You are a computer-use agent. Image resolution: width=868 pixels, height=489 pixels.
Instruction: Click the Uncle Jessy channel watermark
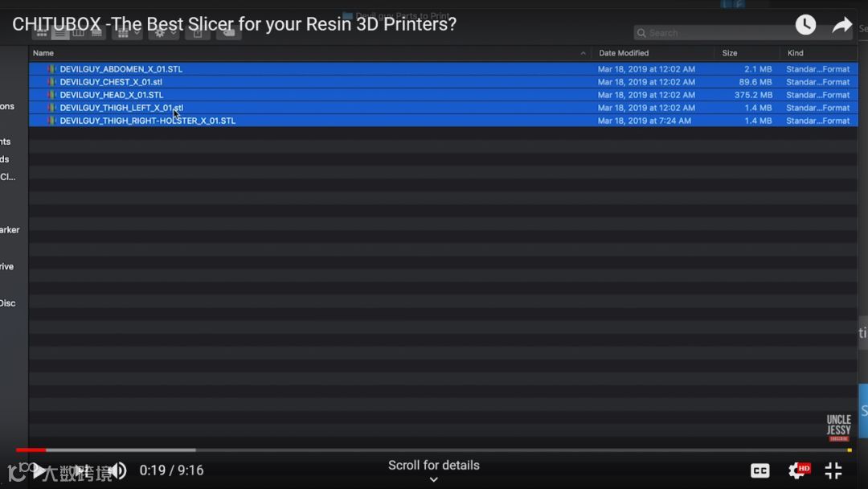pyautogui.click(x=838, y=428)
